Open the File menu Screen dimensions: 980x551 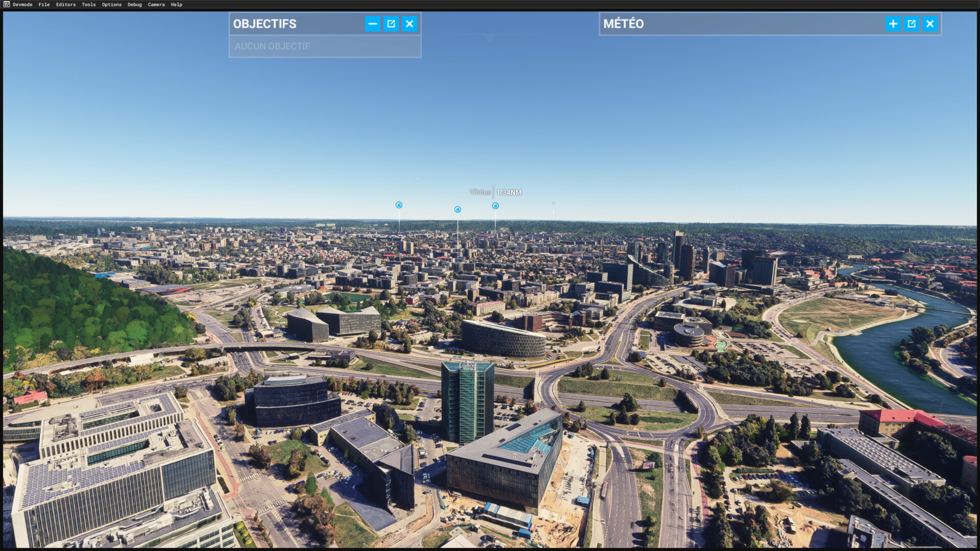click(44, 5)
